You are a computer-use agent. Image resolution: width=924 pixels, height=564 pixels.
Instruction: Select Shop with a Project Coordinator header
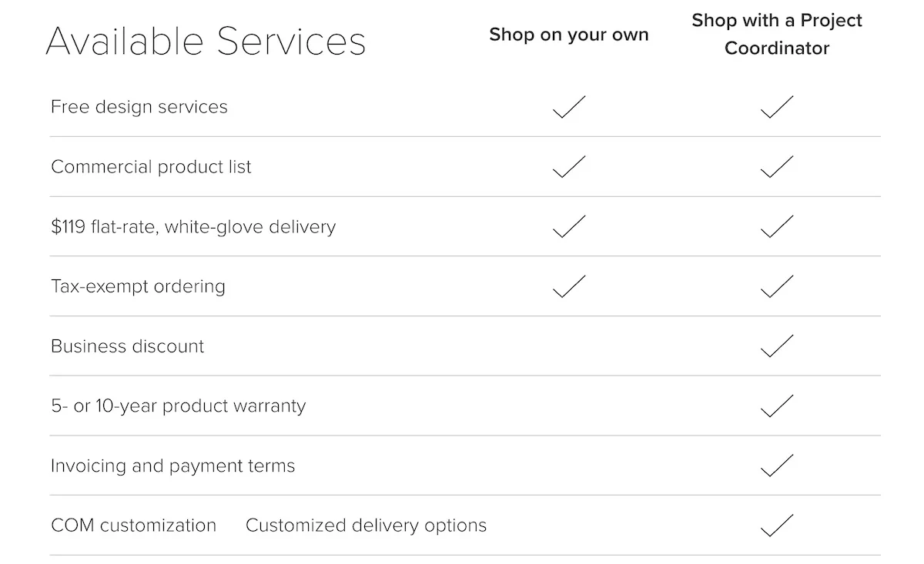click(777, 34)
